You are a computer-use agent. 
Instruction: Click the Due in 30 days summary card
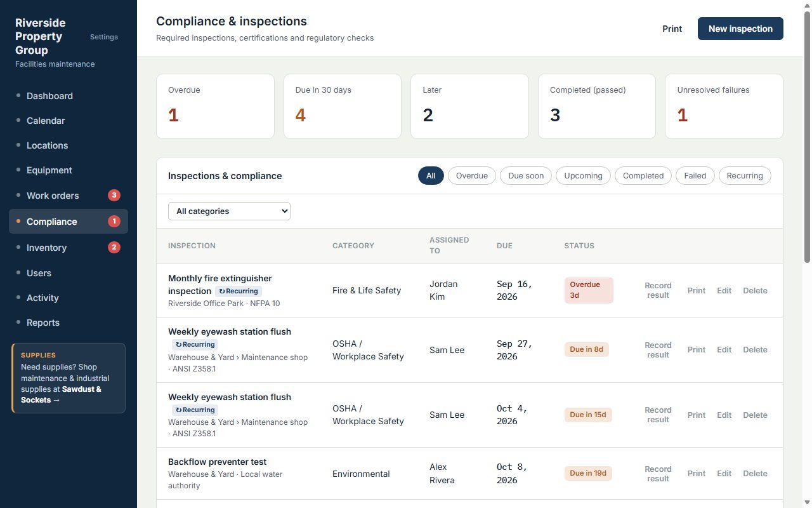[343, 106]
